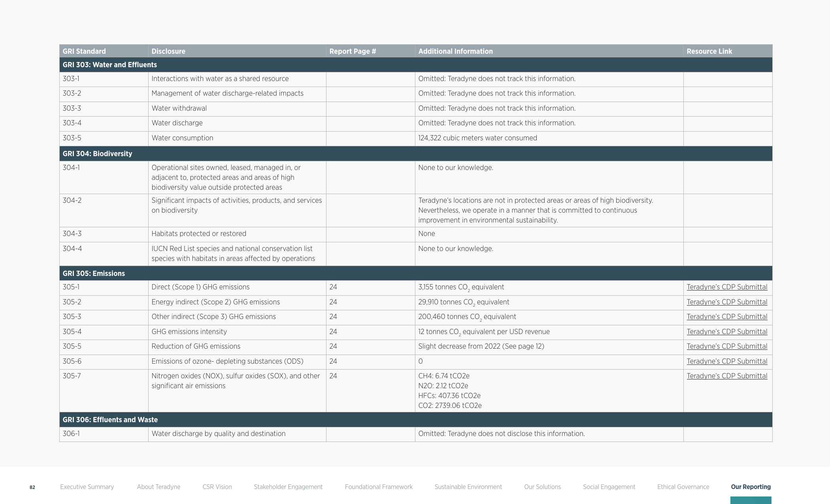Click 'GHG emissions intensity' disclosure cell
This screenshot has width=830, height=504.
[237, 332]
